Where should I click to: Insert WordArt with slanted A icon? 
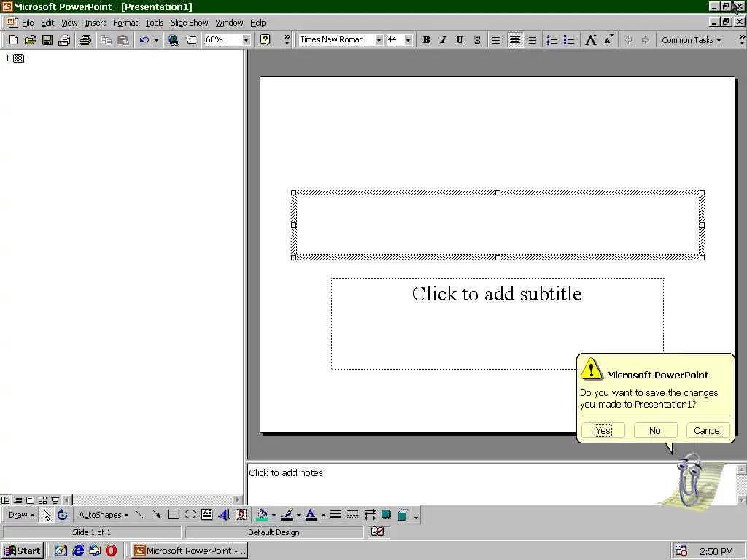(224, 515)
